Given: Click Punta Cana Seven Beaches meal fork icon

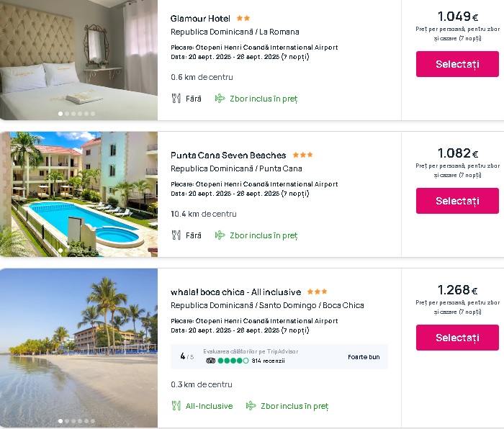Looking at the screenshot, I should pyautogui.click(x=176, y=235).
